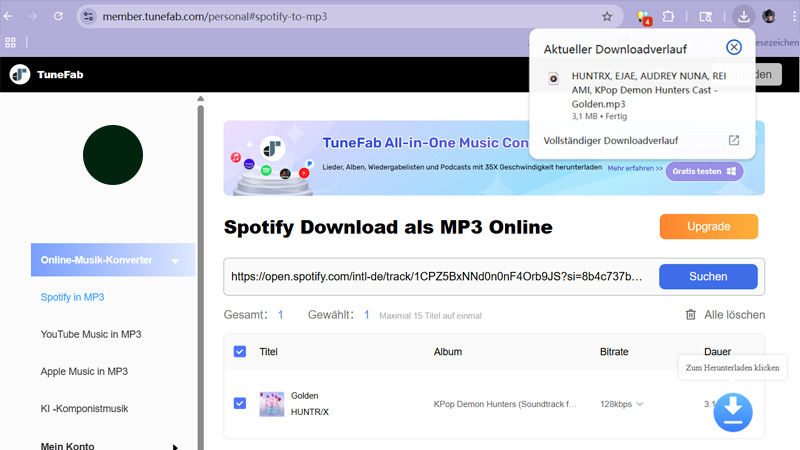Image resolution: width=800 pixels, height=450 pixels.
Task: Uncheck the Golden track checkbox
Action: (240, 404)
